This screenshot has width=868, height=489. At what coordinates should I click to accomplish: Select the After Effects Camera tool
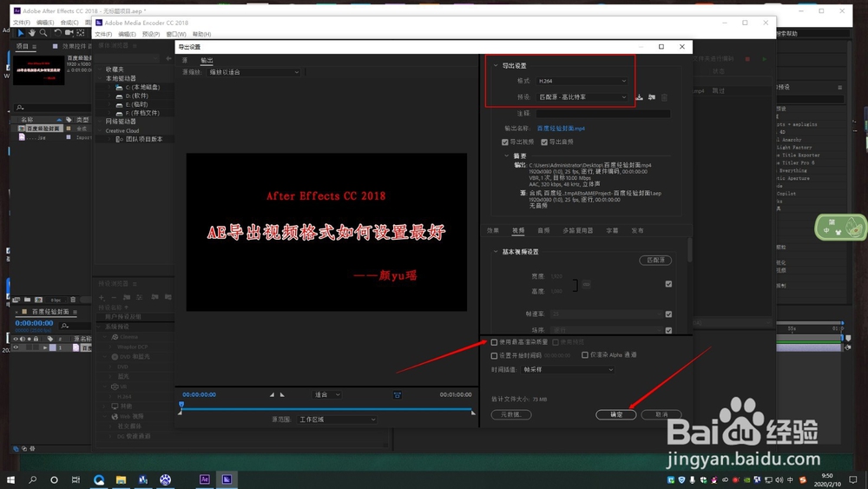click(69, 33)
